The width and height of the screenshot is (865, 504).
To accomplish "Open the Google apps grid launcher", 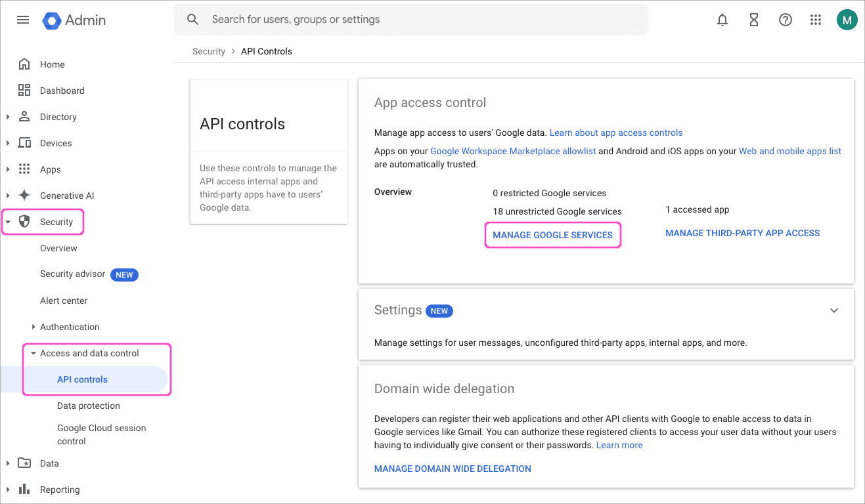I will [816, 20].
